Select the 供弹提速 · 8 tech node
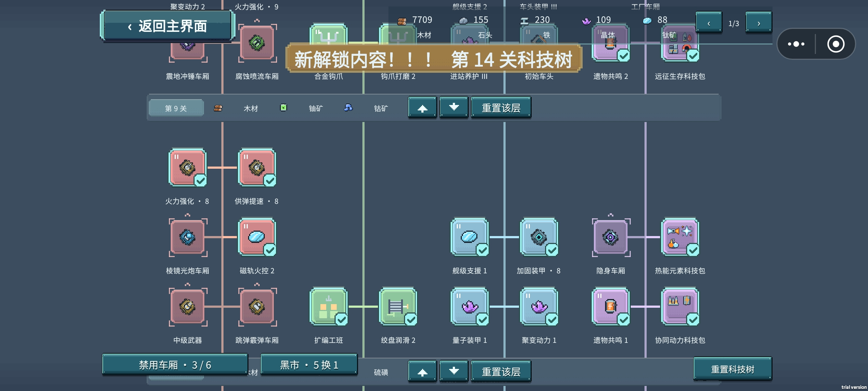Screen dimensions: 868x391 pos(257,168)
